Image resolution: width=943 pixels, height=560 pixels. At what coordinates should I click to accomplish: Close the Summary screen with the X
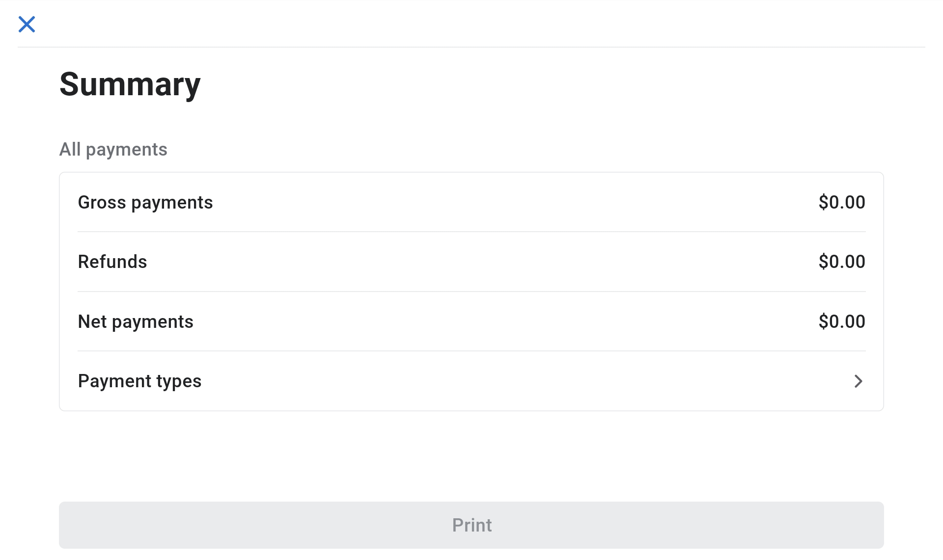coord(27,24)
